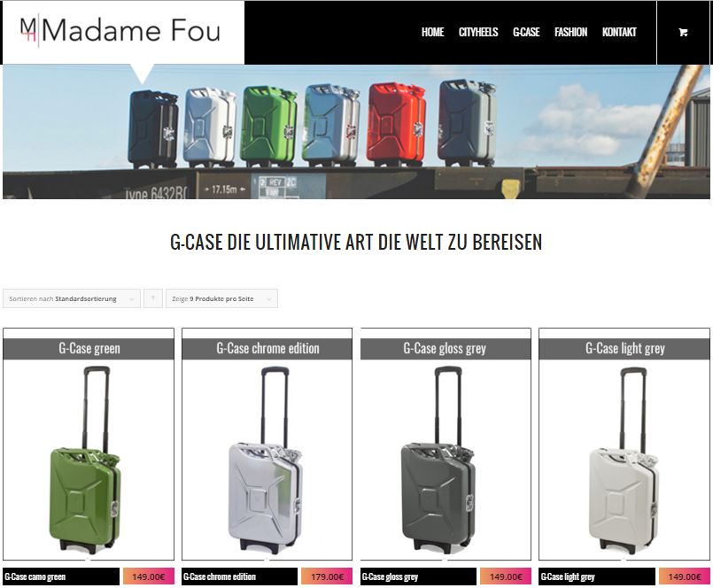This screenshot has height=588, width=713.
Task: Click the jerrycan hero banner image
Action: click(x=356, y=132)
